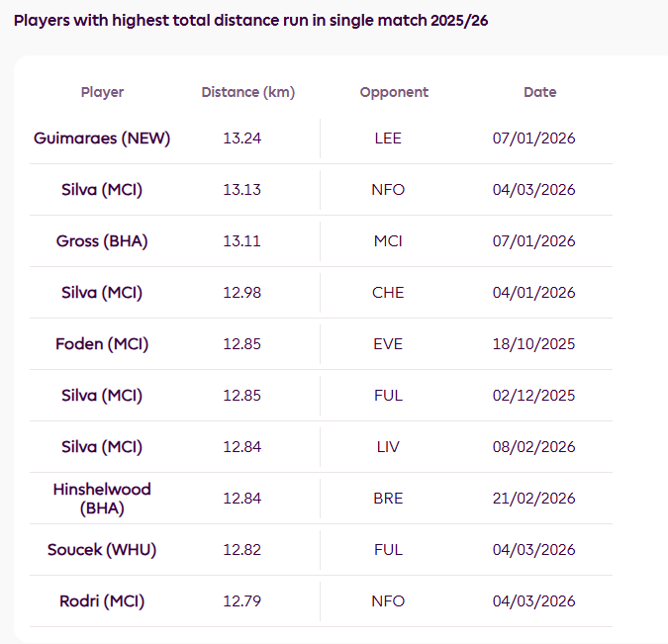Click the Player column header
This screenshot has width=668, height=644.
coord(102,92)
